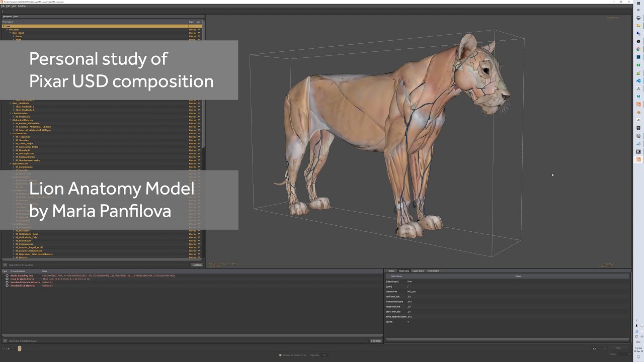Click the Local to World Xform type icon
644x362 pixels.
point(7,279)
